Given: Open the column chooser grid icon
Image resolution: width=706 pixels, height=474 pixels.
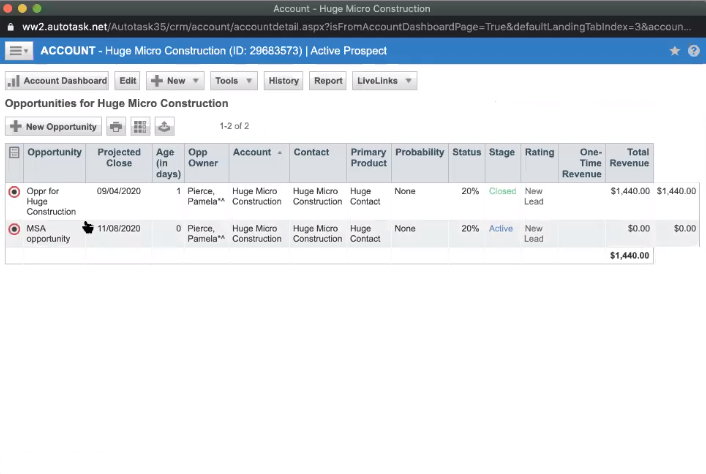Looking at the screenshot, I should tap(140, 126).
